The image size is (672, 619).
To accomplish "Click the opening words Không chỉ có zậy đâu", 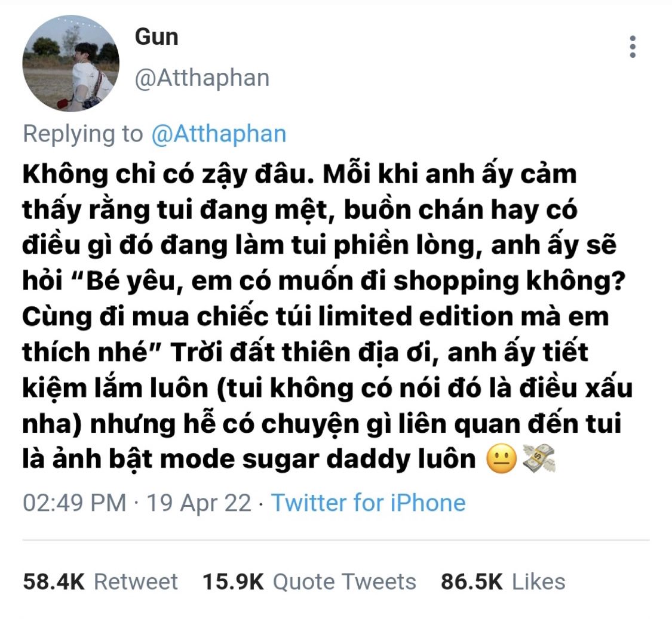I will pyautogui.click(x=168, y=175).
